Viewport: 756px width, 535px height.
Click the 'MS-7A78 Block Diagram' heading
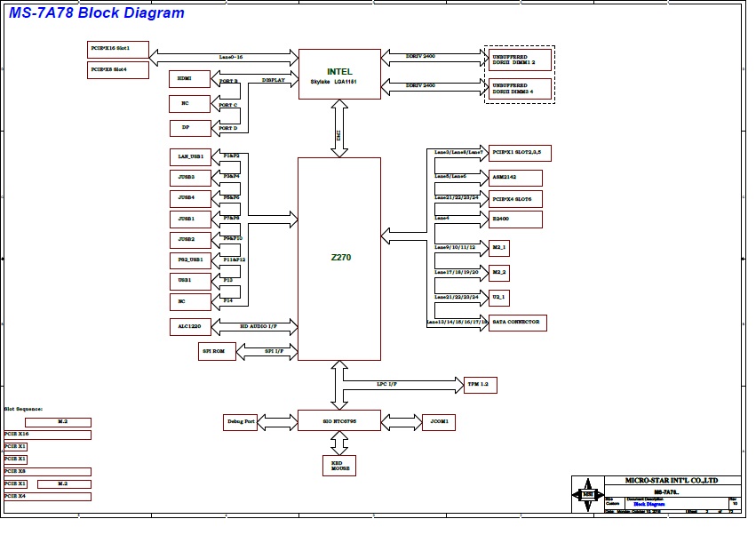click(x=97, y=12)
